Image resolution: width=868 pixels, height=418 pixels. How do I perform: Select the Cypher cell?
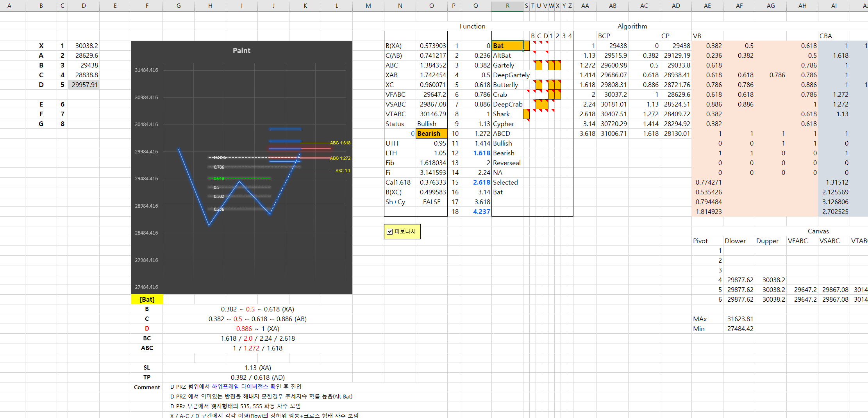click(x=507, y=124)
